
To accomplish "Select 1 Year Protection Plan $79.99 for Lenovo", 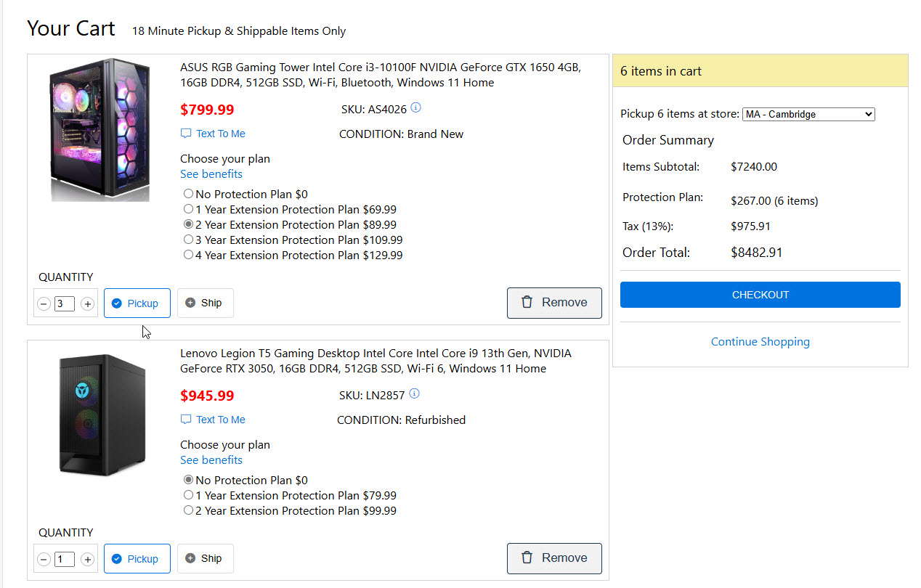I will click(x=189, y=495).
